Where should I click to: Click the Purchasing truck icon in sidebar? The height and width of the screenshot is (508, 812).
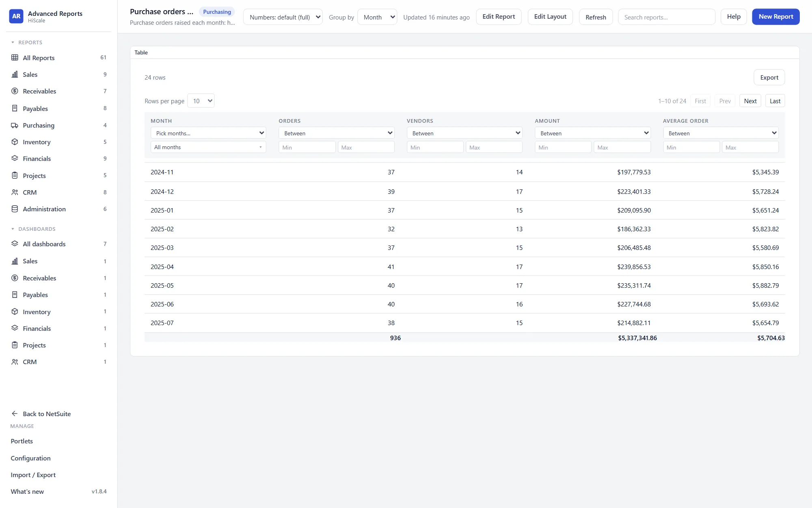coord(15,125)
